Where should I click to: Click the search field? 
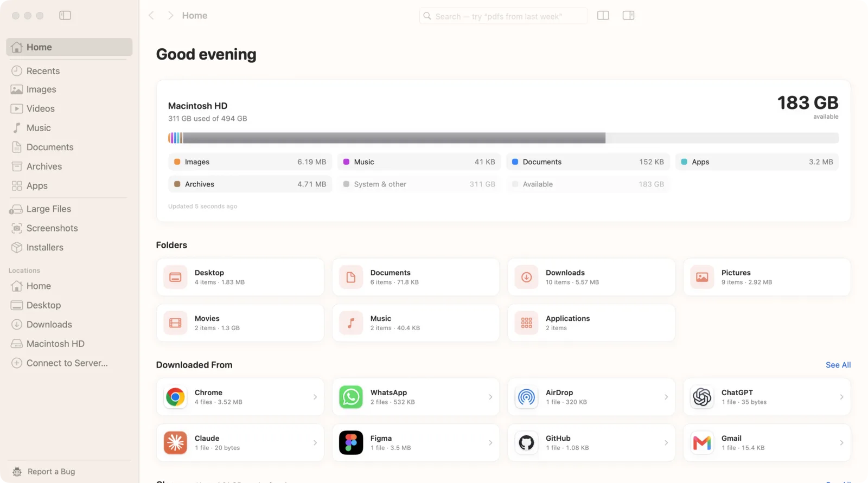point(503,16)
